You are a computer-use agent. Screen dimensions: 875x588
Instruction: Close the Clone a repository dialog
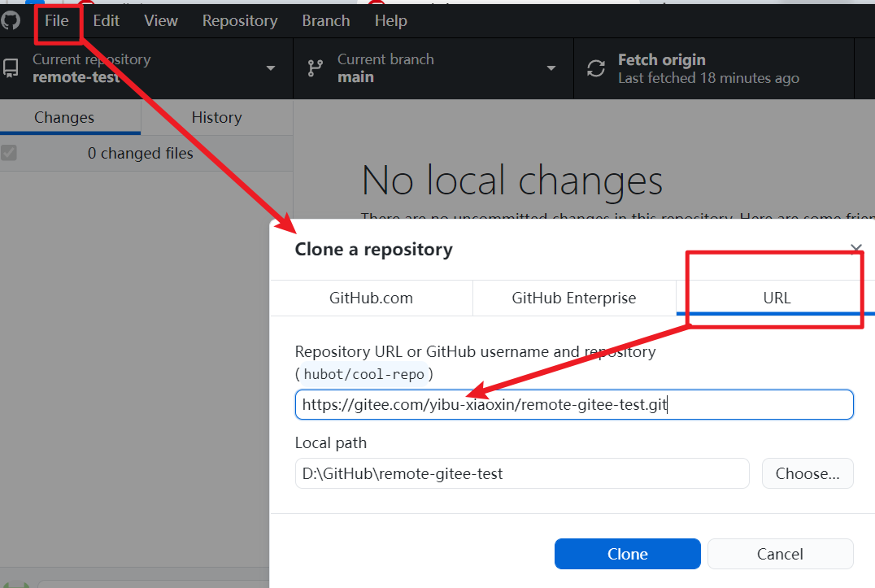click(x=855, y=249)
